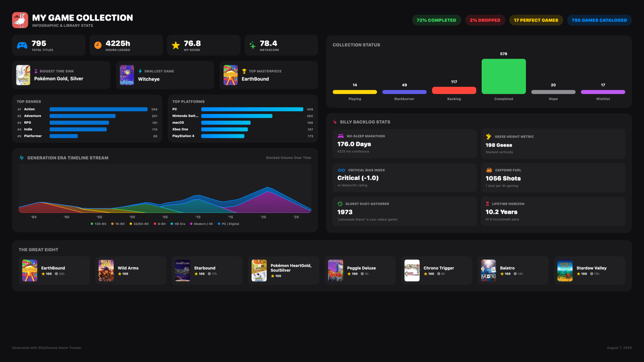644x362 pixels.
Task: Select the red Backlog status bar
Action: 454,90
